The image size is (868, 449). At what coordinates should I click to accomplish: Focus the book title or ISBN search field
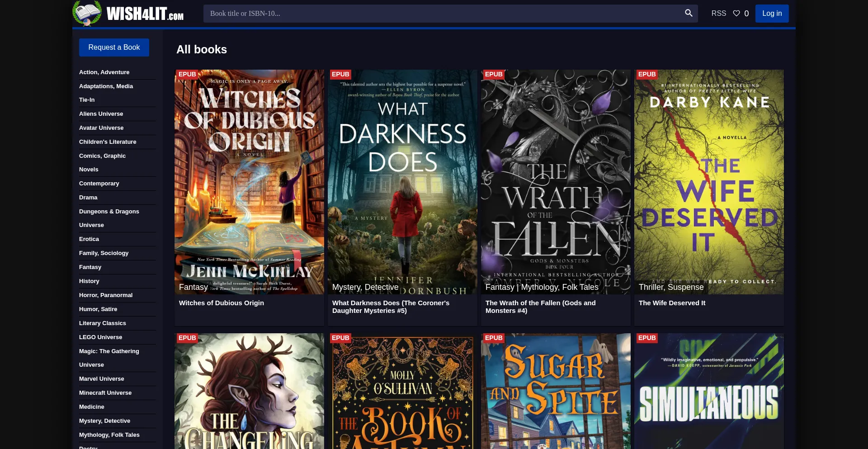tap(443, 14)
